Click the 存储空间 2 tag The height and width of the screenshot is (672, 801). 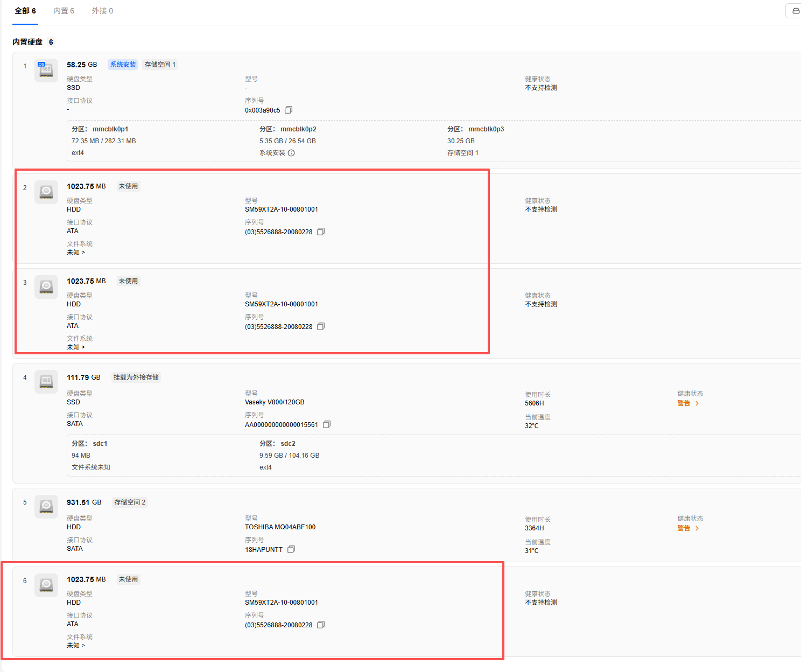click(x=130, y=502)
